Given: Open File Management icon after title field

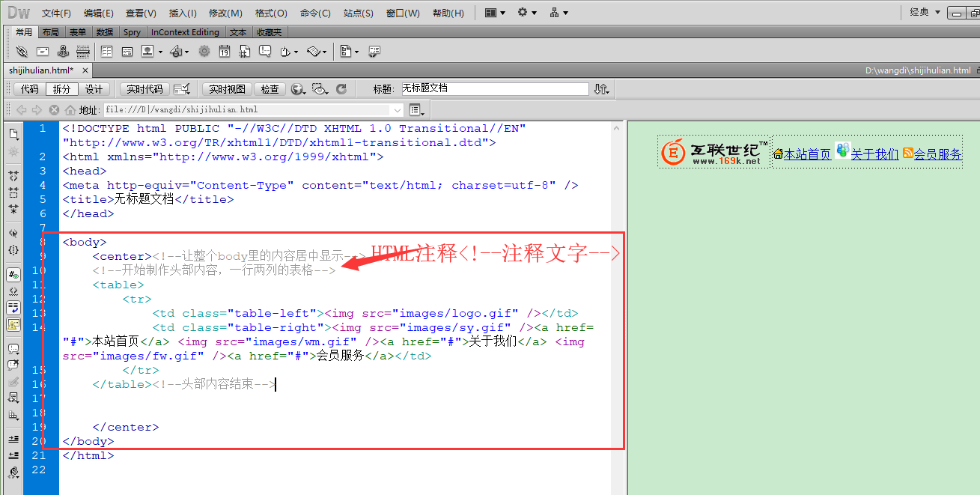Looking at the screenshot, I should (600, 89).
